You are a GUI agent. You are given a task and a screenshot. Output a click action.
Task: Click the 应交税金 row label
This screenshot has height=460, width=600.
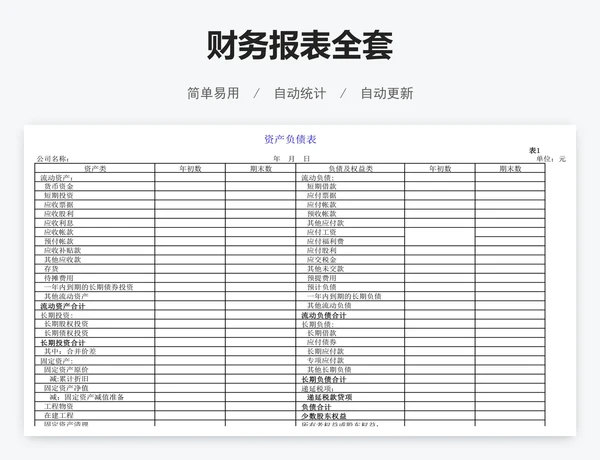pyautogui.click(x=321, y=260)
